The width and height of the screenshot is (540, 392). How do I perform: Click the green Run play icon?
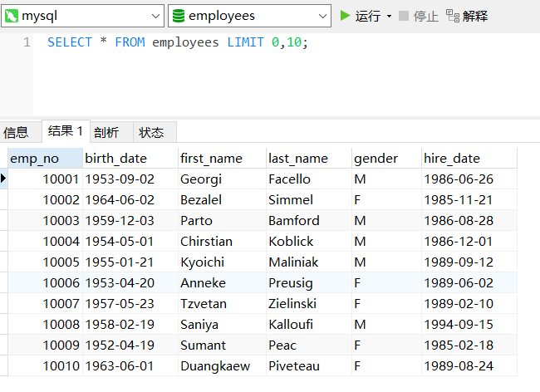(x=345, y=16)
